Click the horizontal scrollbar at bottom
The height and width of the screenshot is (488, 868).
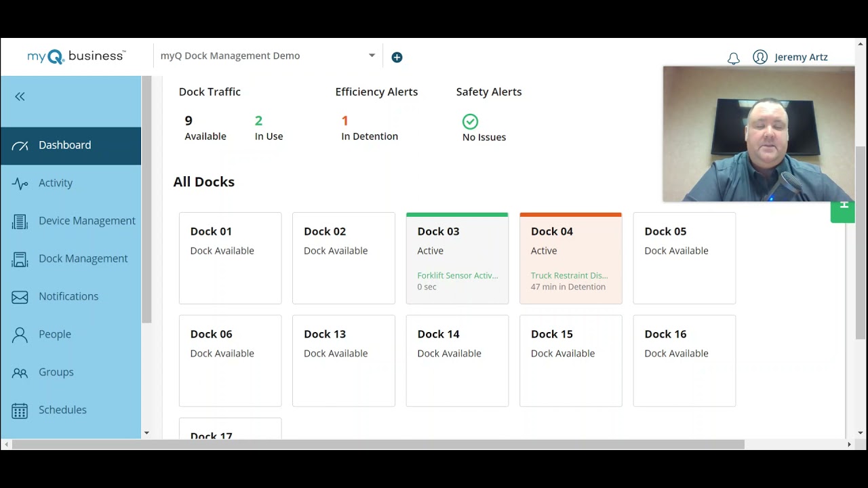[378, 445]
